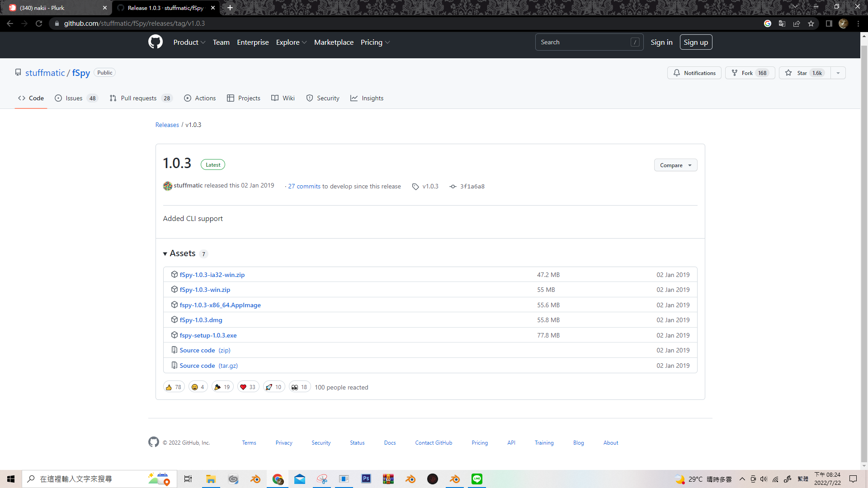This screenshot has height=488, width=868.
Task: Click the party popper reaction
Action: (x=222, y=387)
